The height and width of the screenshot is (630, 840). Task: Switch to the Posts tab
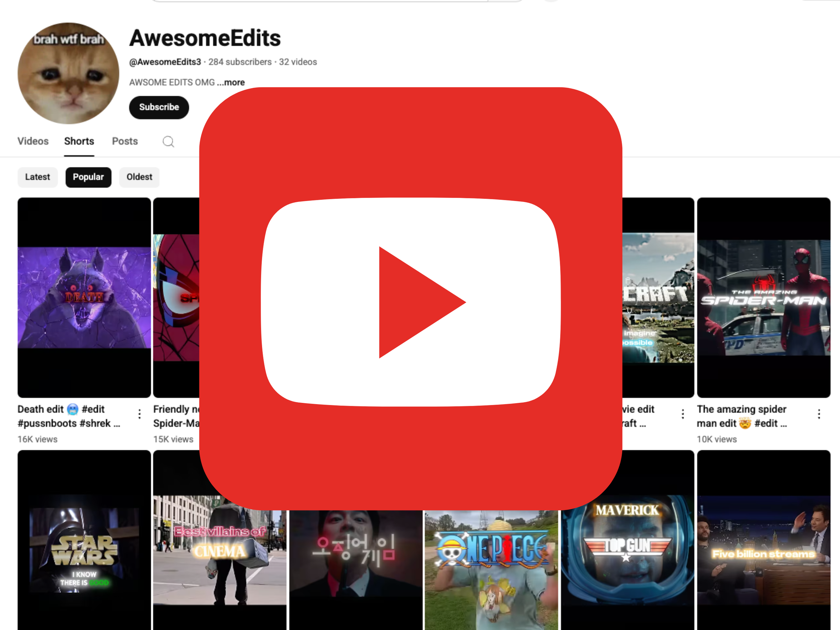[x=125, y=141]
